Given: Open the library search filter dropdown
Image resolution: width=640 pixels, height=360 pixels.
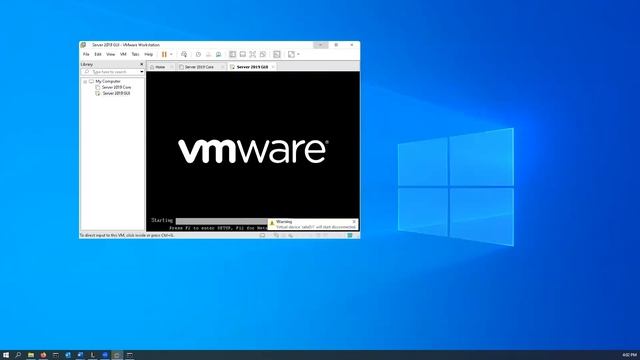Looking at the screenshot, I should click(142, 72).
